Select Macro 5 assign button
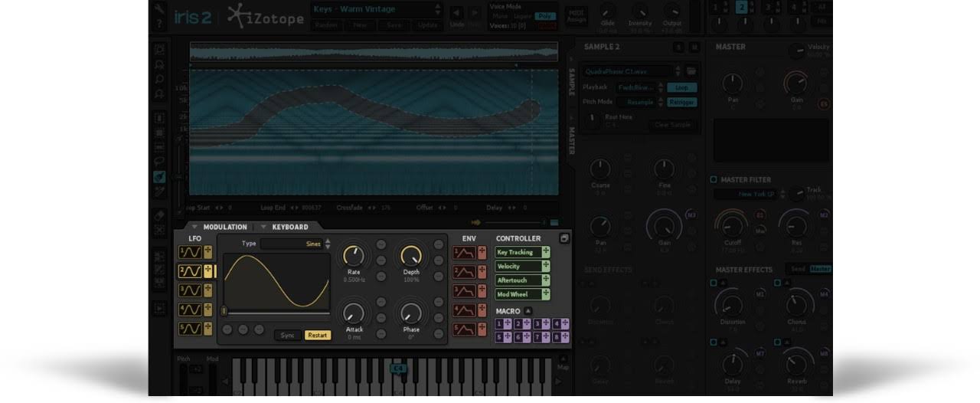This screenshot has height=403, width=980. coord(504,337)
